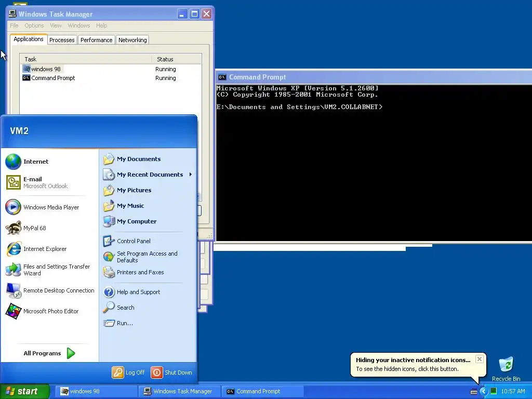This screenshot has height=399, width=532.
Task: Switch to the Applications tab
Action: [x=29, y=39]
